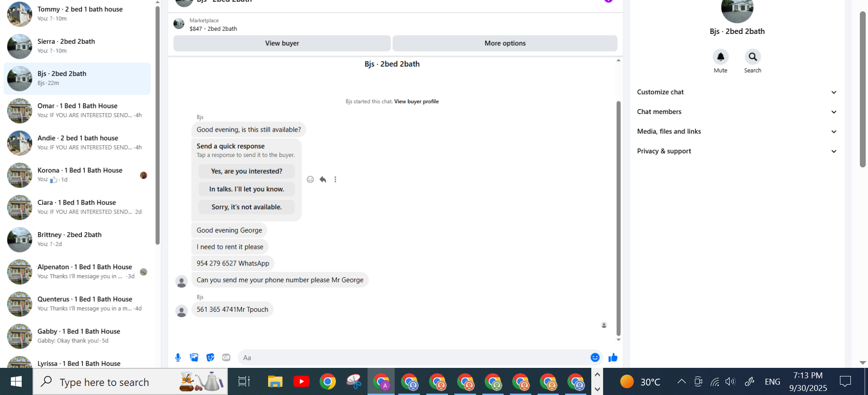This screenshot has height=395, width=868.
Task: Open Korona 1 Bed 1 Bath House chat
Action: [77, 175]
